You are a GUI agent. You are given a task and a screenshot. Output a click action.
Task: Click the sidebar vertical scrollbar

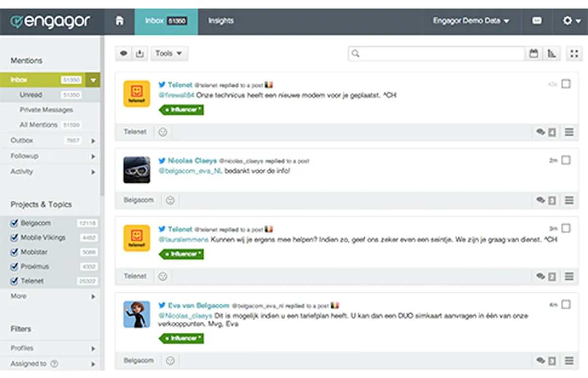pos(102,115)
